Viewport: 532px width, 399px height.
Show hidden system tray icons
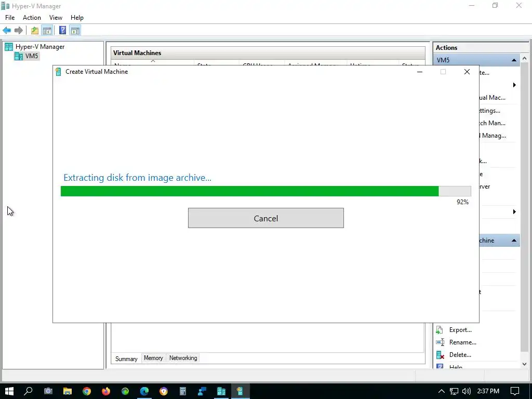[442, 391]
